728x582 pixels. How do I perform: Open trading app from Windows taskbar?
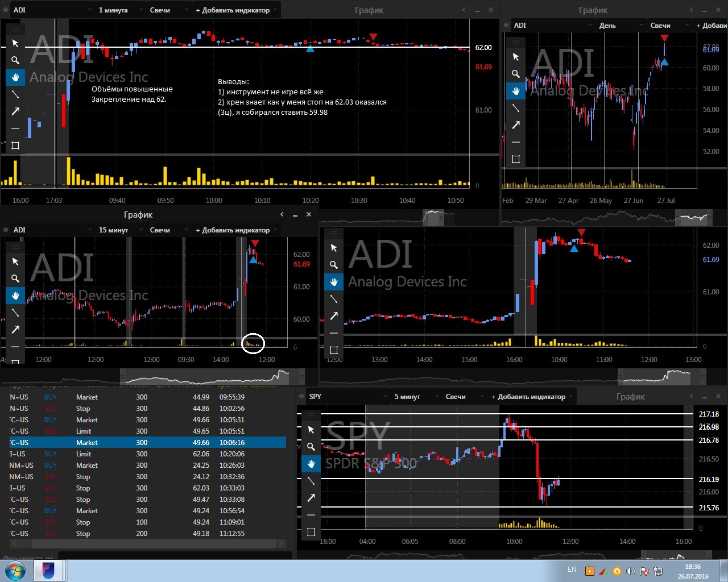[x=48, y=571]
